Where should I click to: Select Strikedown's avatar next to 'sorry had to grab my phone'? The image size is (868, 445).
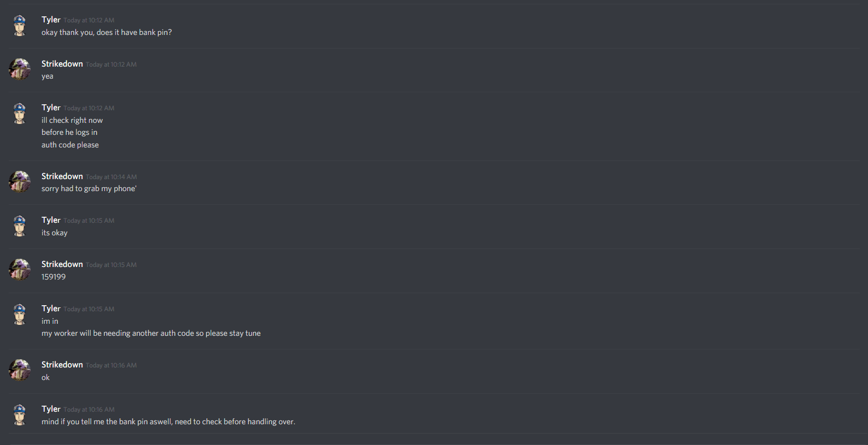pyautogui.click(x=20, y=182)
